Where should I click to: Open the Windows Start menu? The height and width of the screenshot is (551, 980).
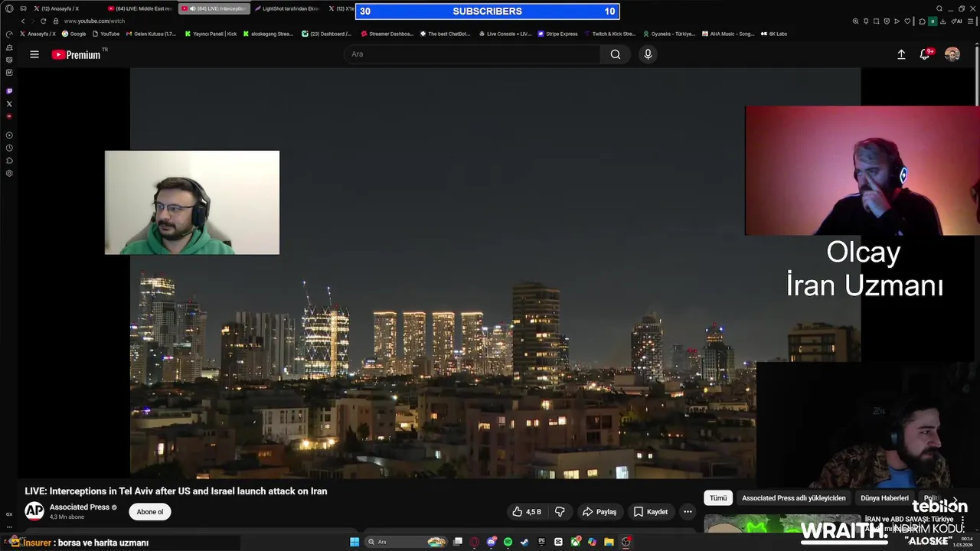pyautogui.click(x=354, y=542)
